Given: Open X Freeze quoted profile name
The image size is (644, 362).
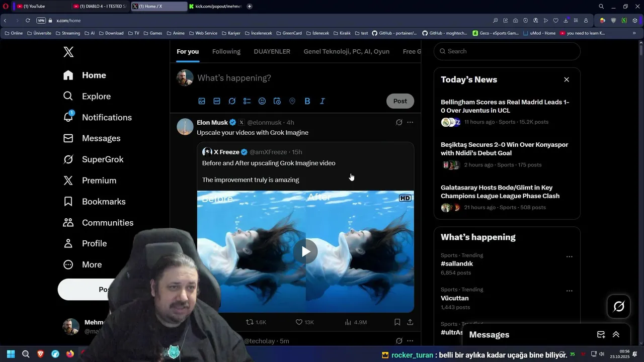Looking at the screenshot, I should [x=226, y=152].
